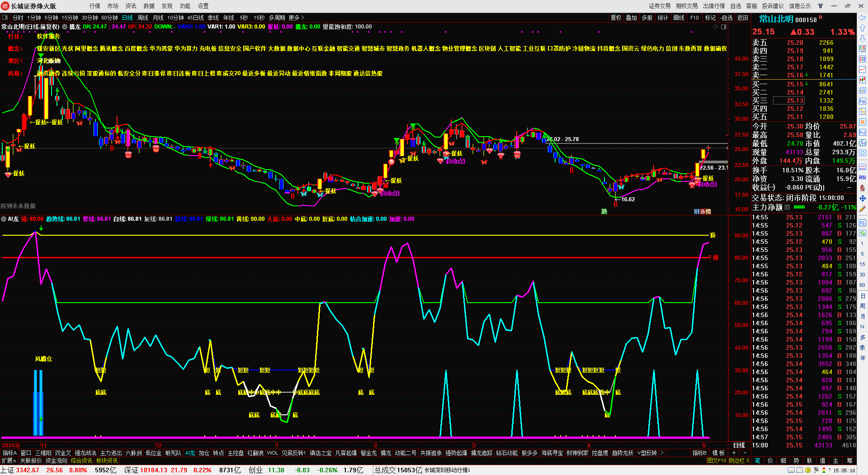Switch to the 60分钟 period tab
This screenshot has height=475, width=868.
(x=109, y=18)
